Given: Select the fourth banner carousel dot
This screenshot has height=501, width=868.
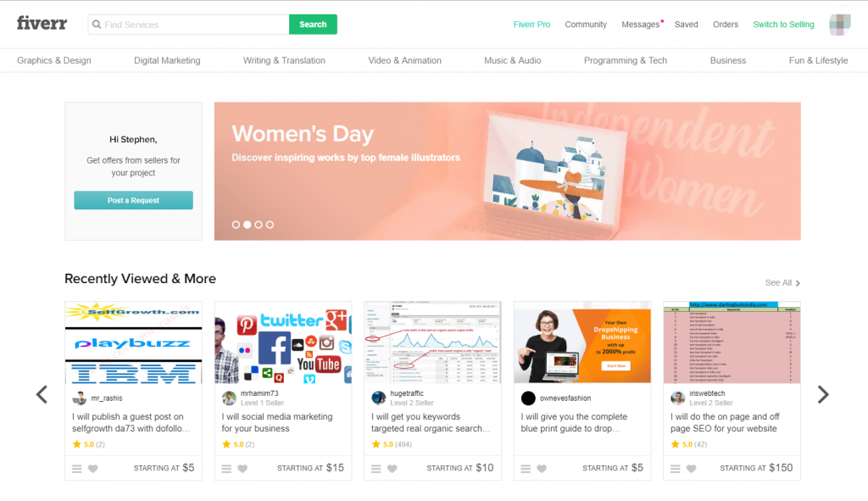Looking at the screenshot, I should (x=270, y=225).
